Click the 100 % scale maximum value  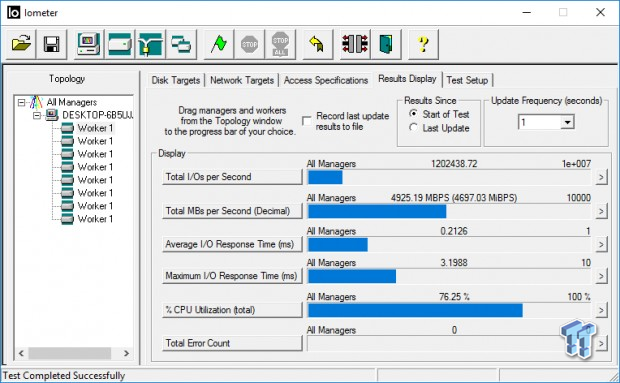coord(579,297)
